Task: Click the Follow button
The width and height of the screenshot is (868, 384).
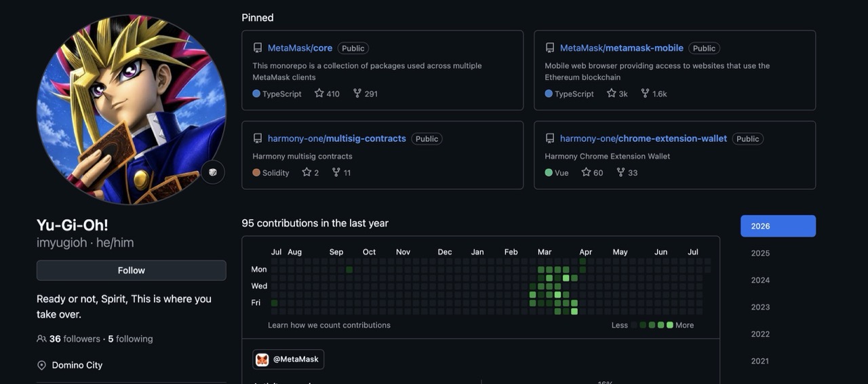Action: [132, 270]
